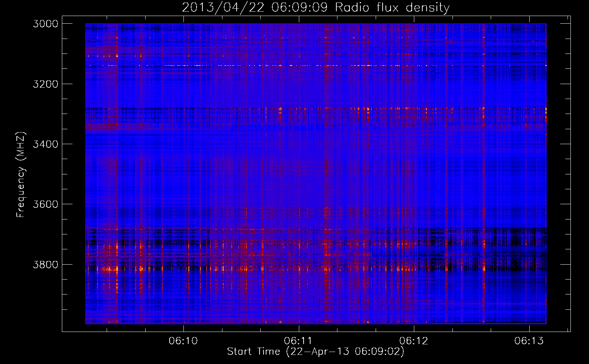Select the 3000 frequency tick label
This screenshot has height=364, width=589.
45,24
